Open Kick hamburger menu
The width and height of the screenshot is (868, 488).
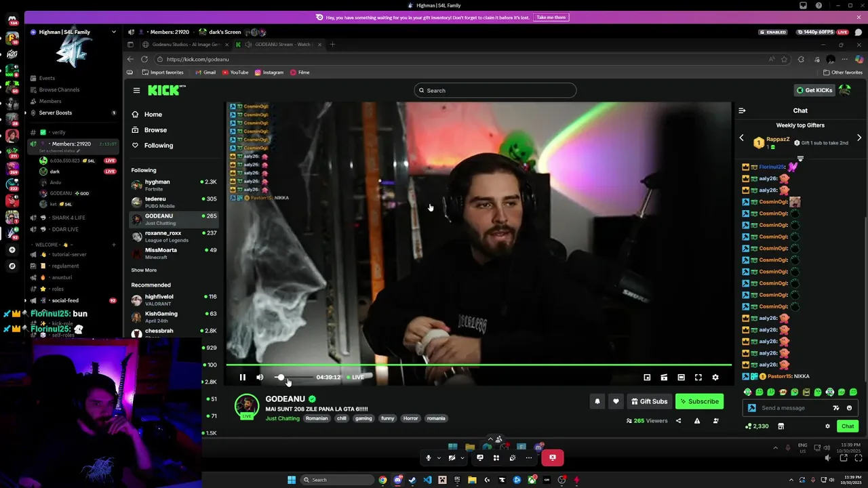[136, 90]
